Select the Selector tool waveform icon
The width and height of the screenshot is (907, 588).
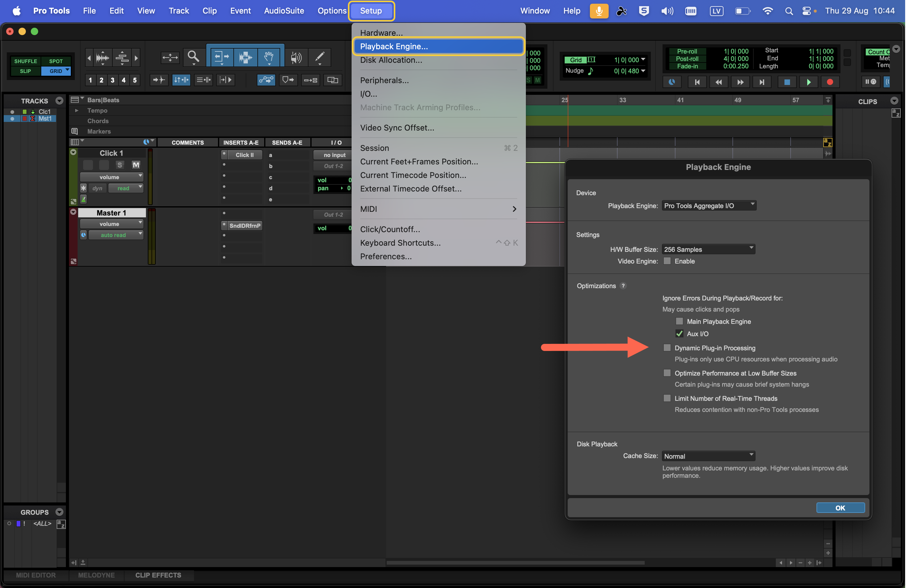point(245,57)
